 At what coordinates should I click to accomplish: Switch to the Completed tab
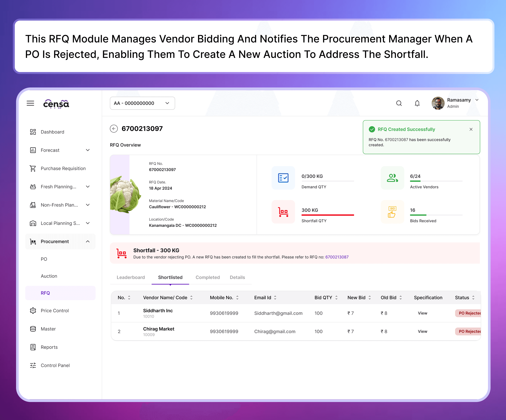(208, 277)
